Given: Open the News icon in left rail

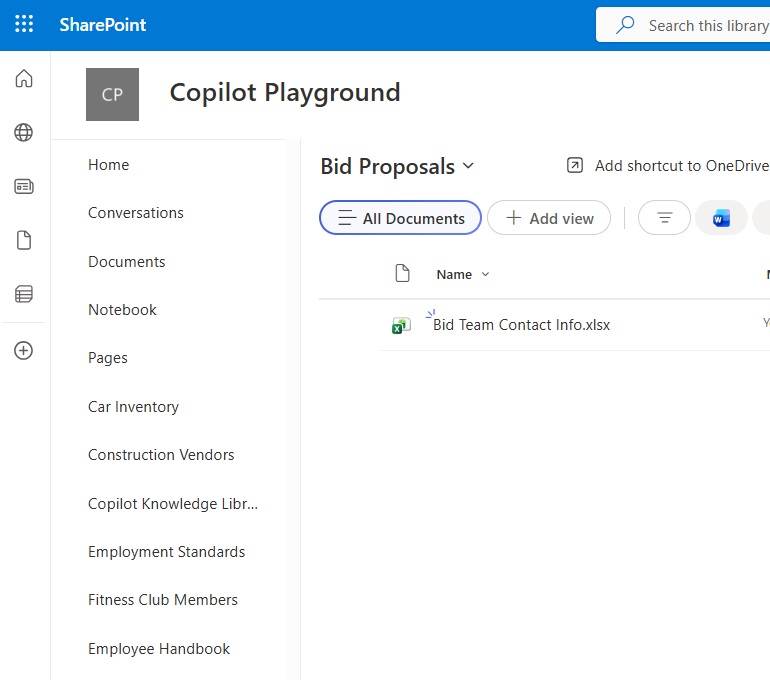Looking at the screenshot, I should tap(24, 186).
